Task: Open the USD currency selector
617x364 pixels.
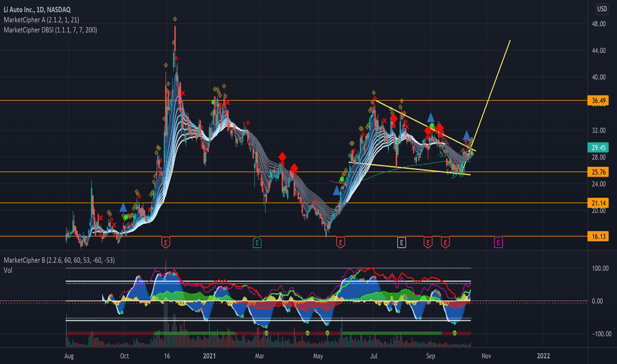Action: pos(602,9)
